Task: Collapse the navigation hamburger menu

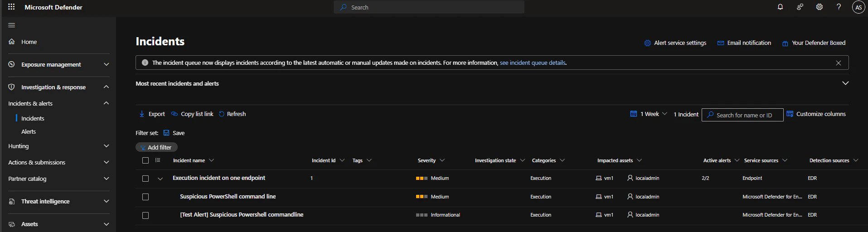Action: click(x=12, y=25)
